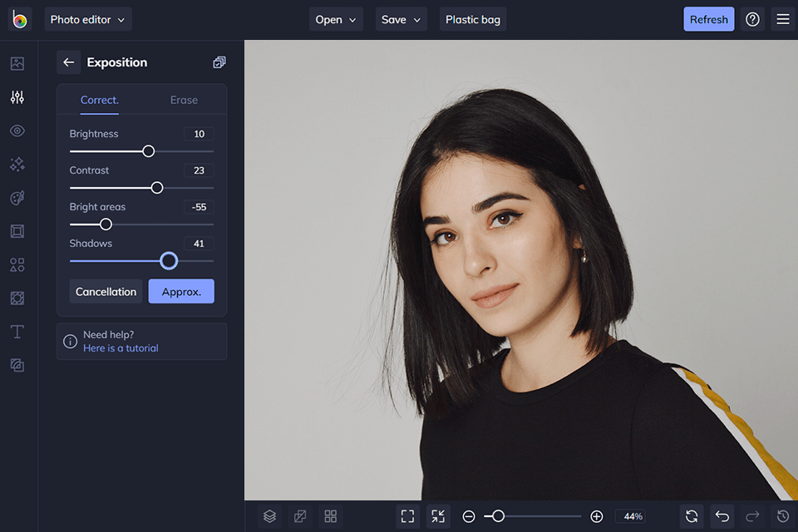Screen dimensions: 798x532
Task: Click the Layers icon in bottom bar
Action: 269,516
